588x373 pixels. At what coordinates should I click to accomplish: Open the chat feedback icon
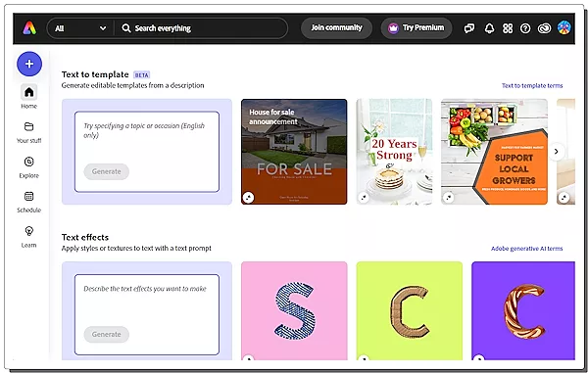pyautogui.click(x=469, y=28)
